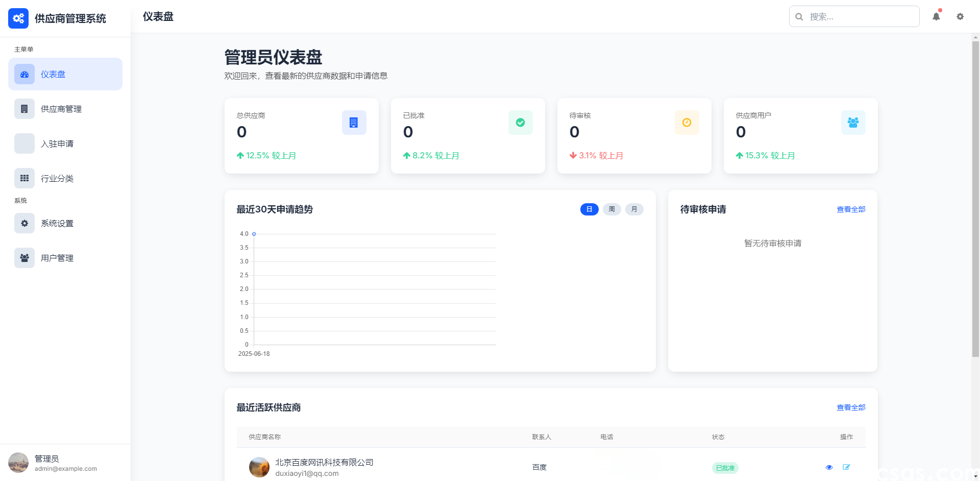Click the building icon on 总供应商 card

[x=354, y=123]
